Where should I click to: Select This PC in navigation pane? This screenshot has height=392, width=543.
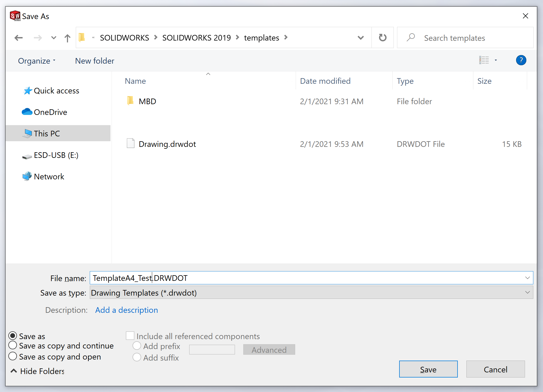58,133
